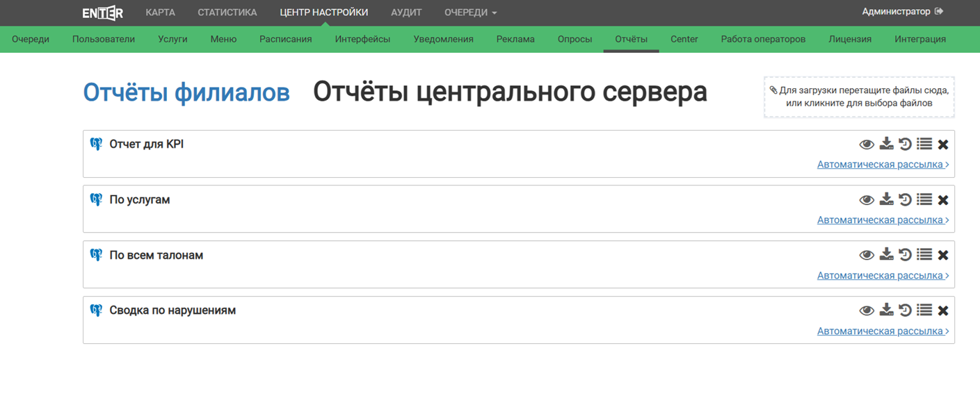This screenshot has width=980, height=405.
Task: Go to the СТАТИСТИКА top menu
Action: pos(227,13)
